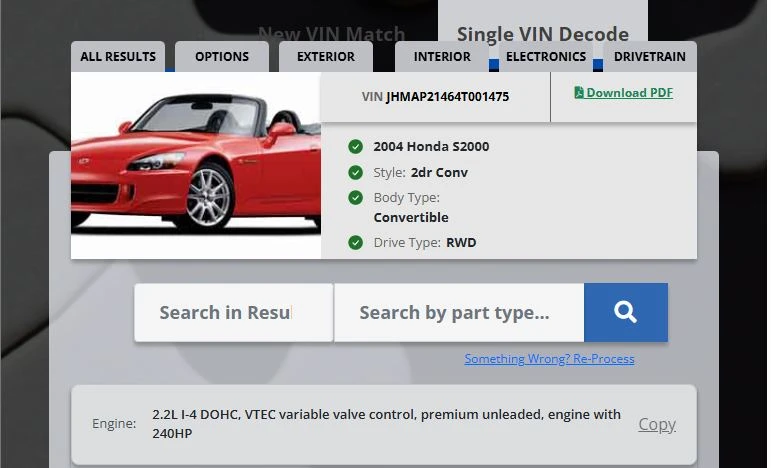Click the Convertible body type value

(411, 217)
